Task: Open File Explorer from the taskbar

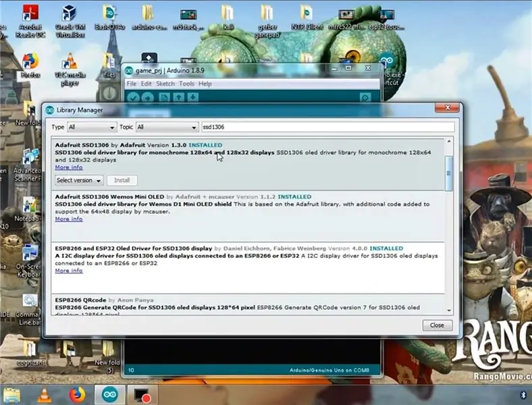Action: tap(12, 395)
